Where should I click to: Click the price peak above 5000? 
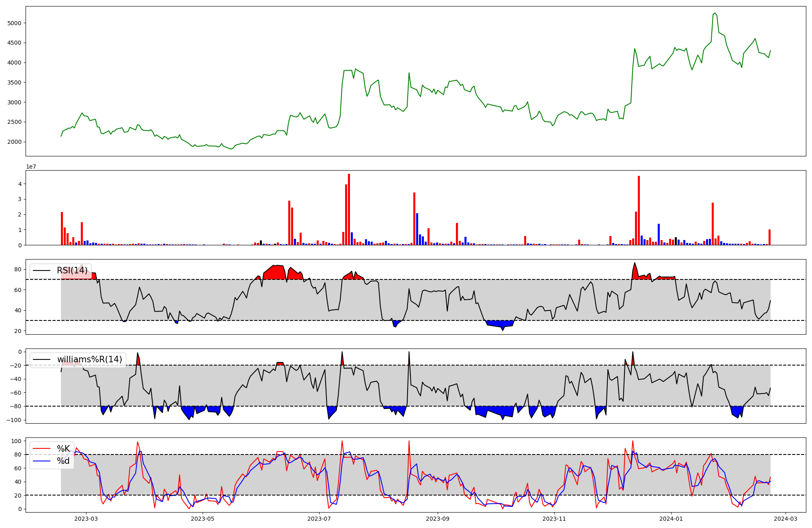(x=715, y=14)
